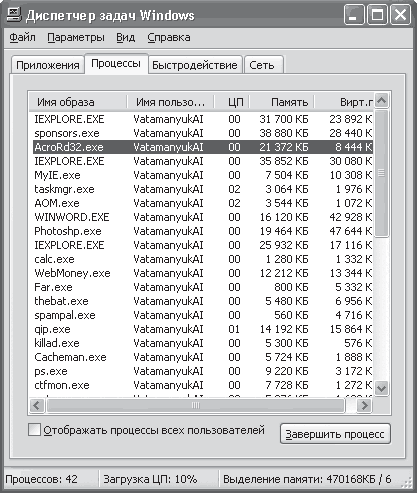Open the Вид menu
This screenshot has width=417, height=493.
(x=125, y=37)
